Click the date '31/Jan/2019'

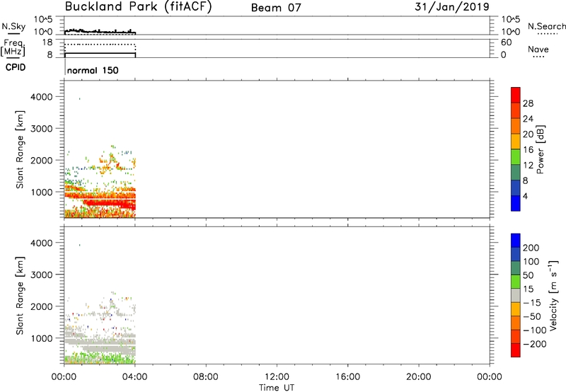pyautogui.click(x=452, y=7)
